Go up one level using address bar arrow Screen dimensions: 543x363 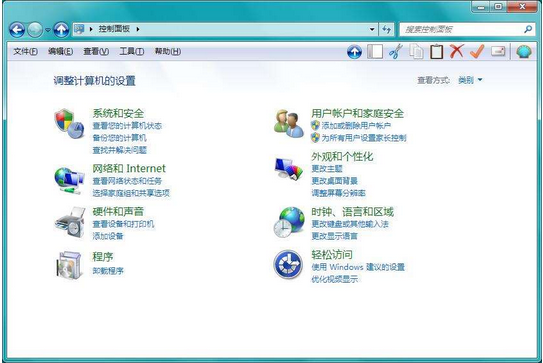[x=61, y=30]
